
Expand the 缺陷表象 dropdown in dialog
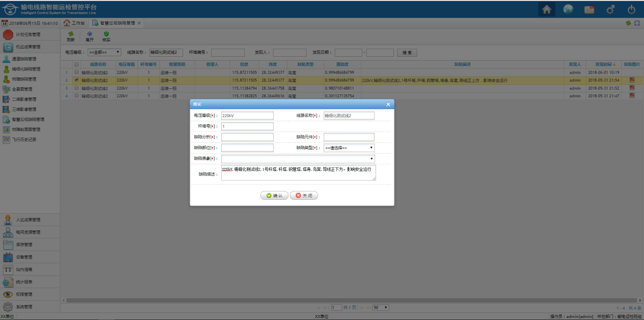[x=298, y=159]
